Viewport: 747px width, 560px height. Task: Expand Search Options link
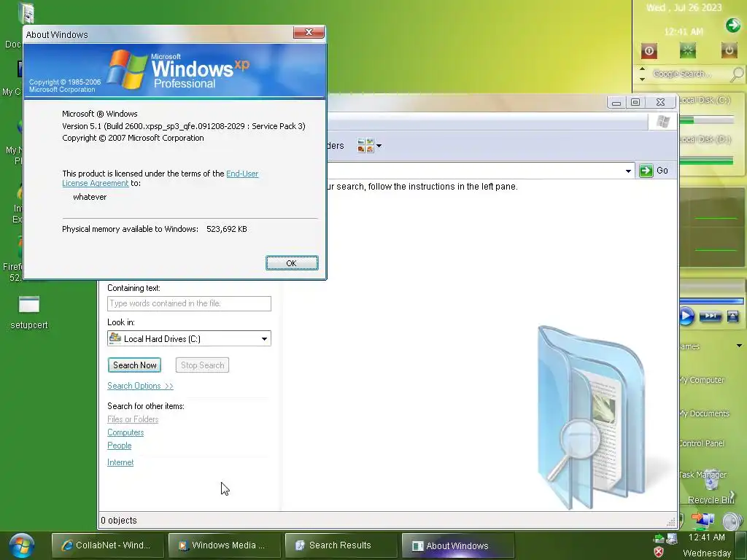pyautogui.click(x=140, y=386)
